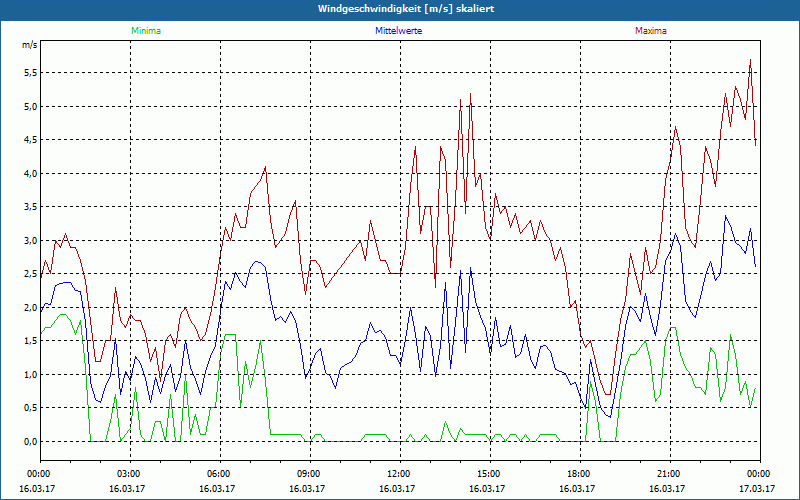Click the 17.03.17 date label

click(x=758, y=488)
